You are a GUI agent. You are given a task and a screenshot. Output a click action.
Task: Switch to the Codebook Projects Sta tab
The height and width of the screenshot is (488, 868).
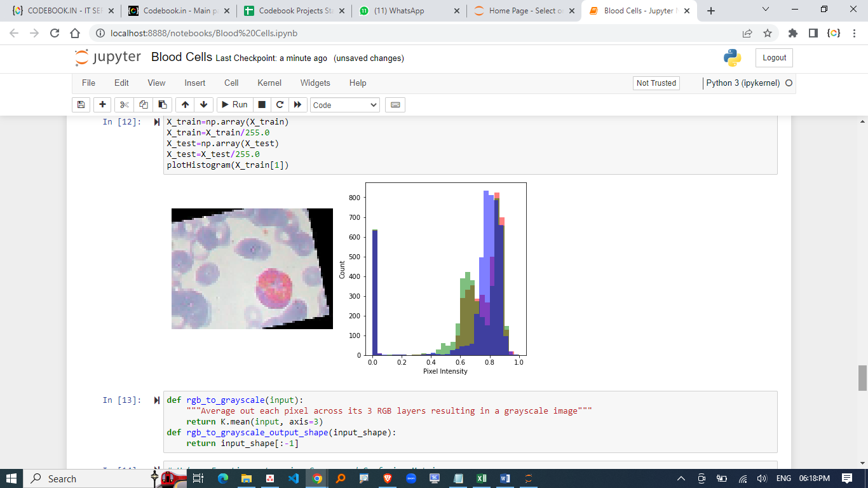pyautogui.click(x=292, y=11)
